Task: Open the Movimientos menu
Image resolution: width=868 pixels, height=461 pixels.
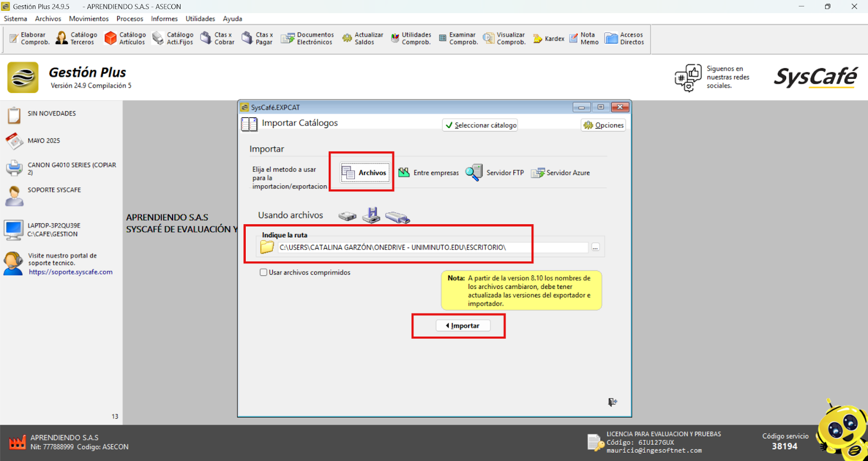Action: coord(89,18)
